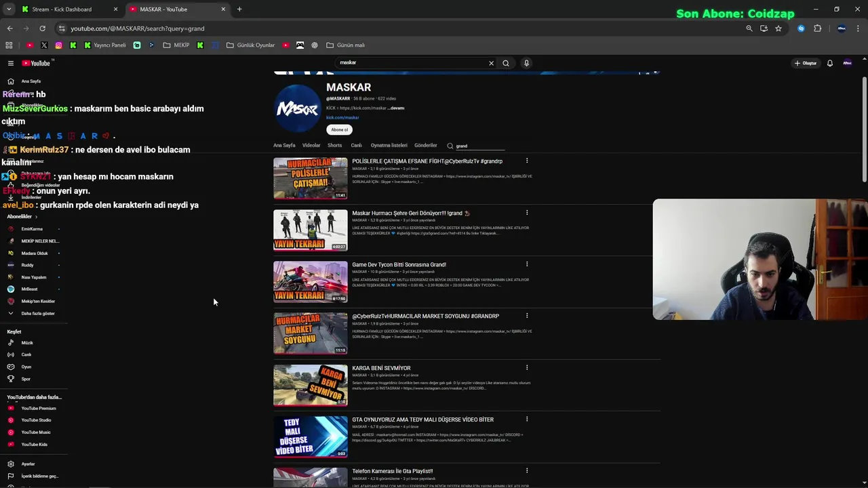Open the X bookmark icon

tap(44, 45)
